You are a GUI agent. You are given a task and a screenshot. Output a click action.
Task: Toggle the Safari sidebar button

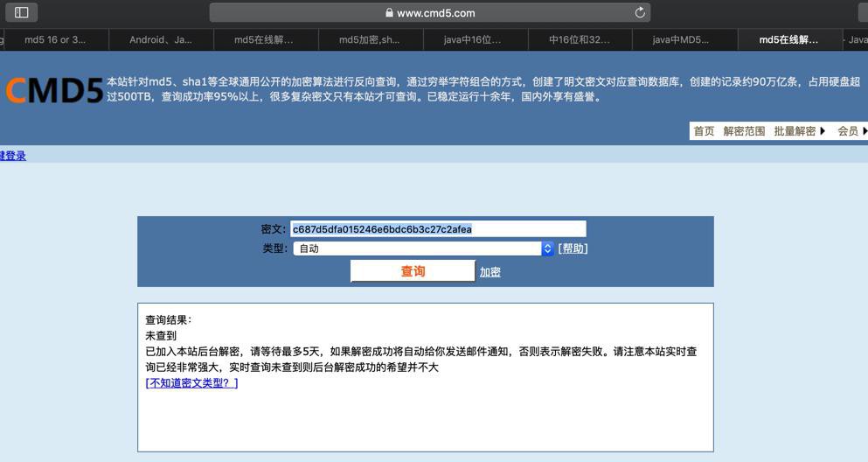click(21, 12)
